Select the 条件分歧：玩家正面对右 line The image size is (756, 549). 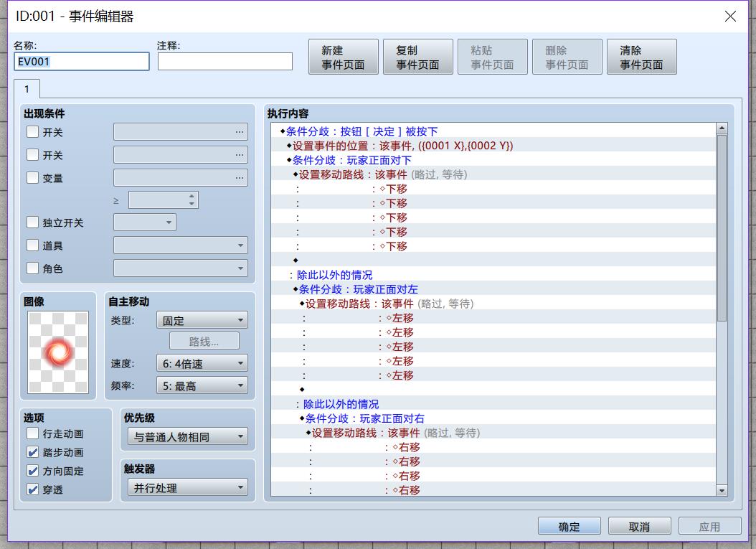pyautogui.click(x=493, y=418)
